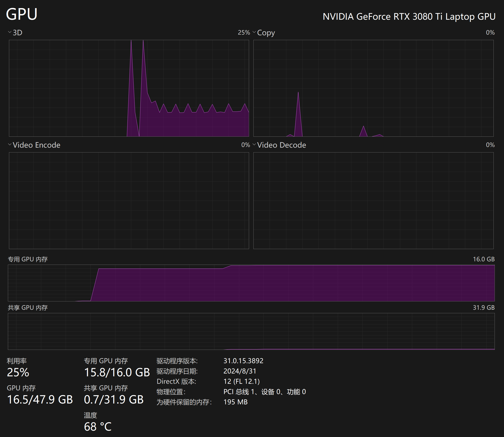Open the 3D engine dropdown chevron
Screen dimensions: 504x437
(x=10, y=32)
